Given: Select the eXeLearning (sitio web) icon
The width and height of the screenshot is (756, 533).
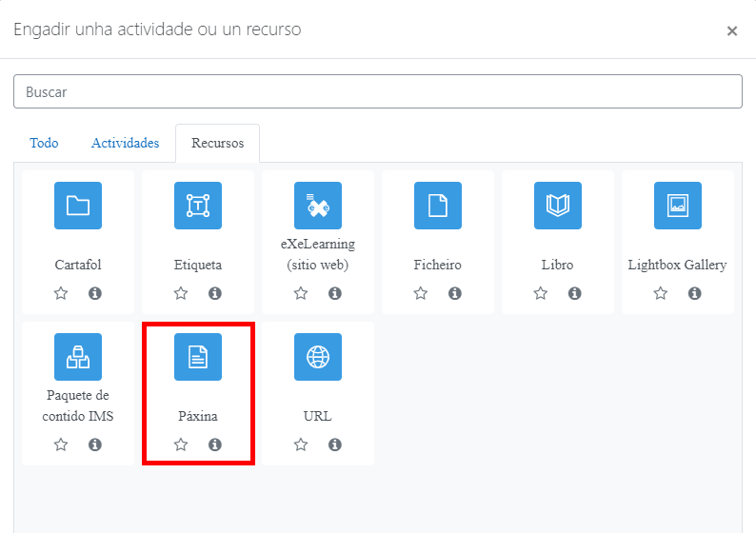Looking at the screenshot, I should click(x=318, y=206).
